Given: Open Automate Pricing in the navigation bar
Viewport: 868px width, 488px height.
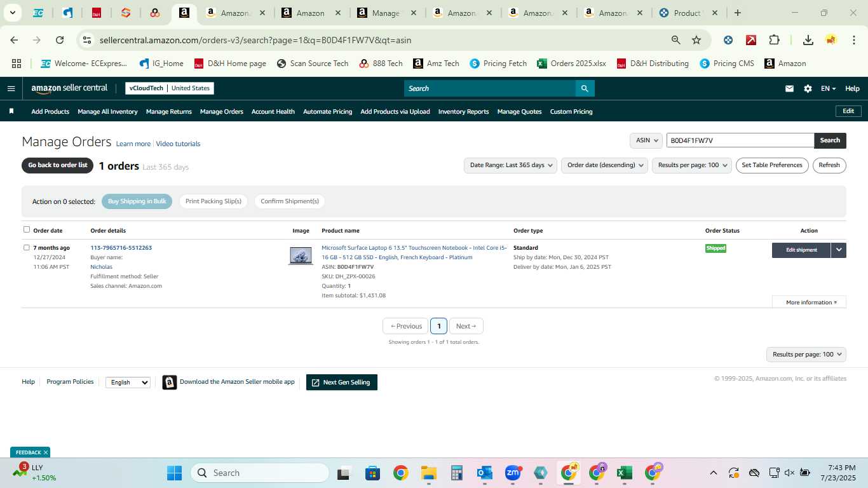Looking at the screenshot, I should coord(327,111).
